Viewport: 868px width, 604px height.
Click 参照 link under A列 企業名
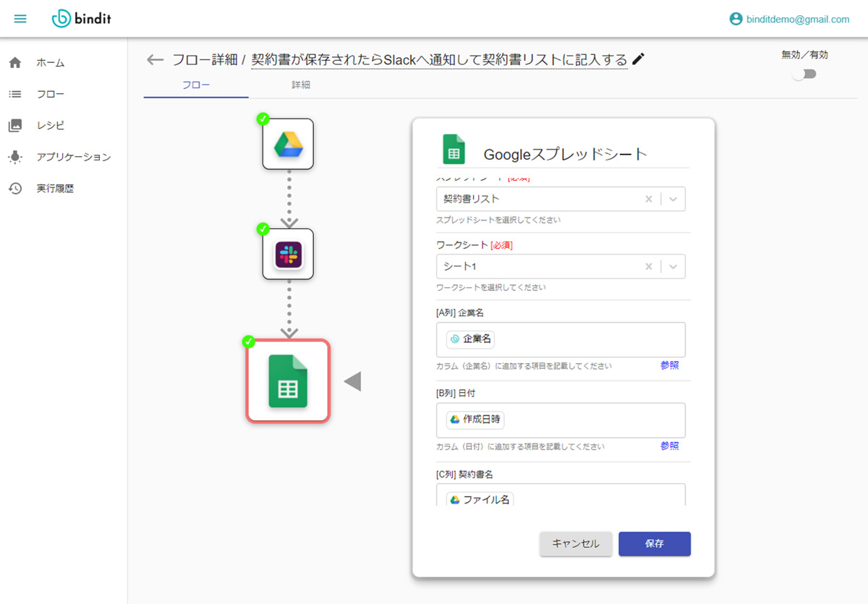[x=669, y=365]
